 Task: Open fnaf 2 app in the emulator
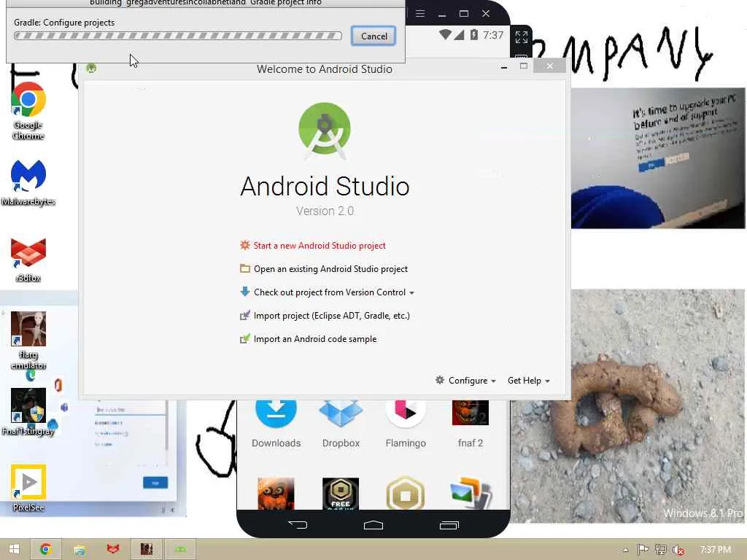tap(471, 424)
